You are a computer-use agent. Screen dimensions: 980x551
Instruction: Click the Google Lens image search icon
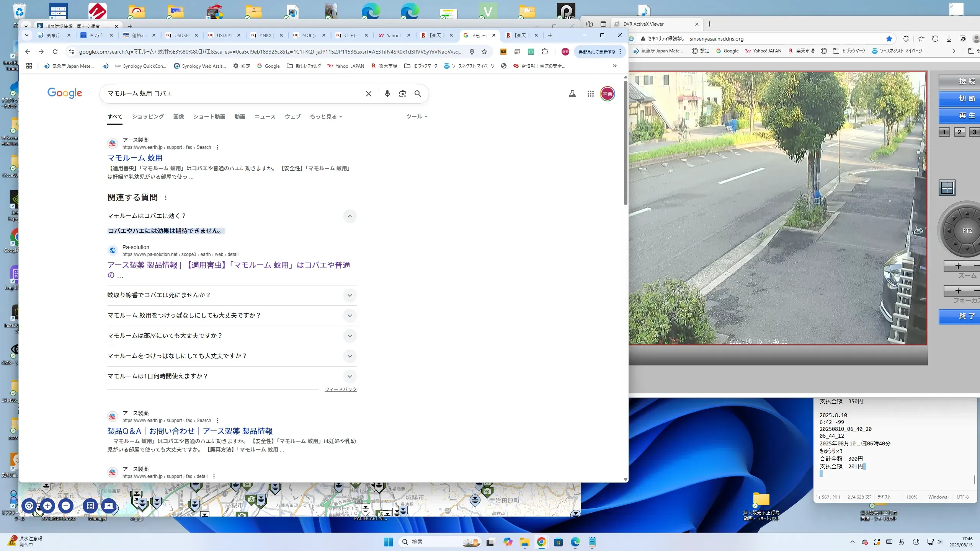[402, 94]
